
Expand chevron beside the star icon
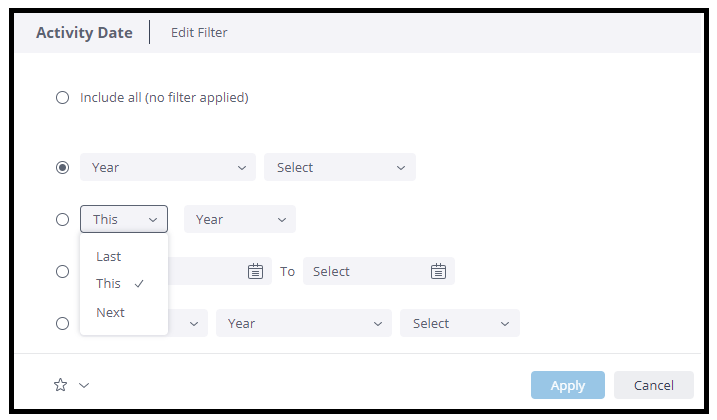coord(84,385)
